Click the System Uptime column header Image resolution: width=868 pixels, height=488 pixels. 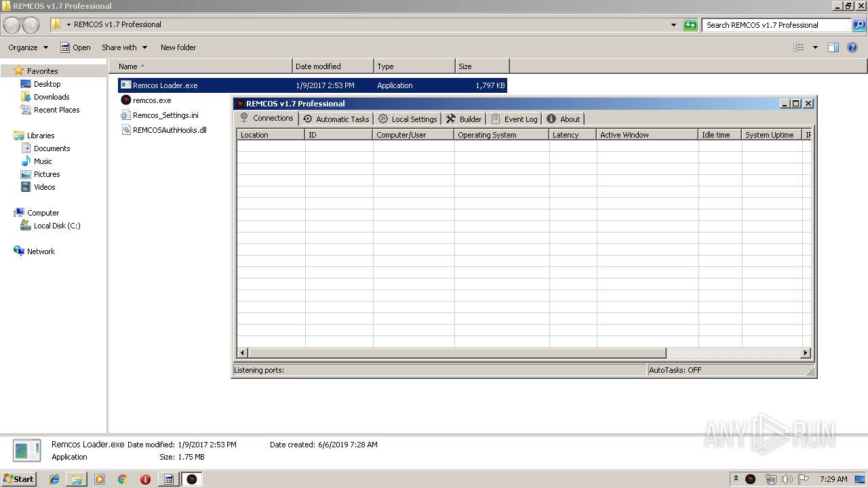(x=772, y=135)
